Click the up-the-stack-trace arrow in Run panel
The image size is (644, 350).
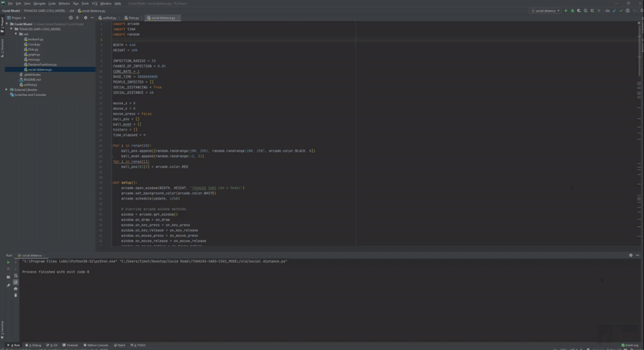[x=15, y=262]
